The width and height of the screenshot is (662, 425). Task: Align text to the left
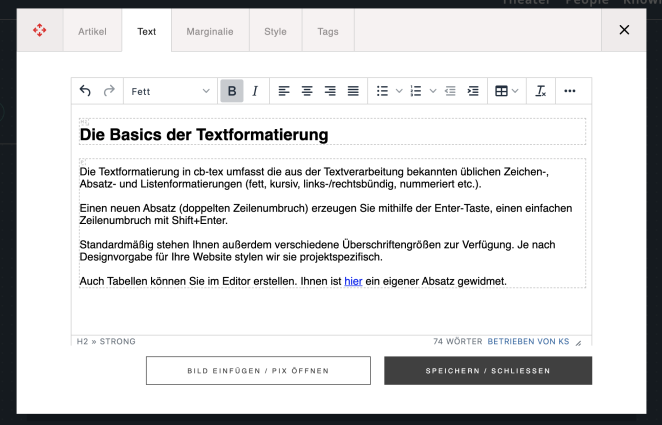(x=284, y=91)
